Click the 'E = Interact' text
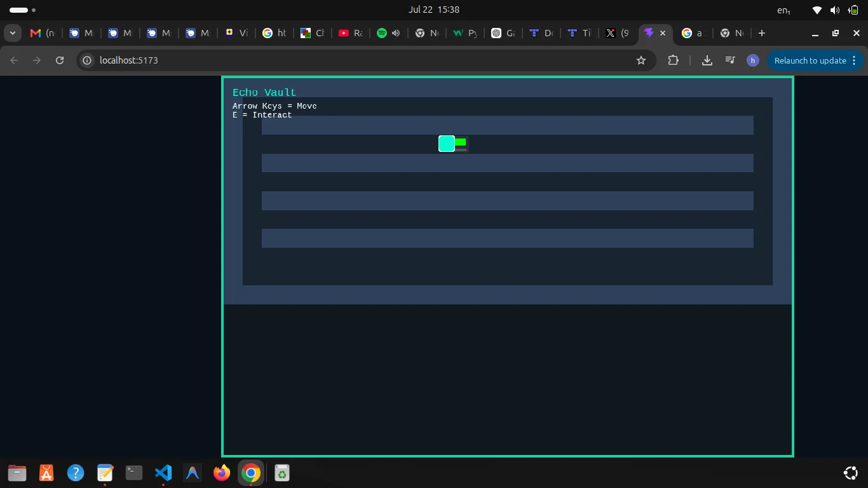868x488 pixels. [x=262, y=115]
